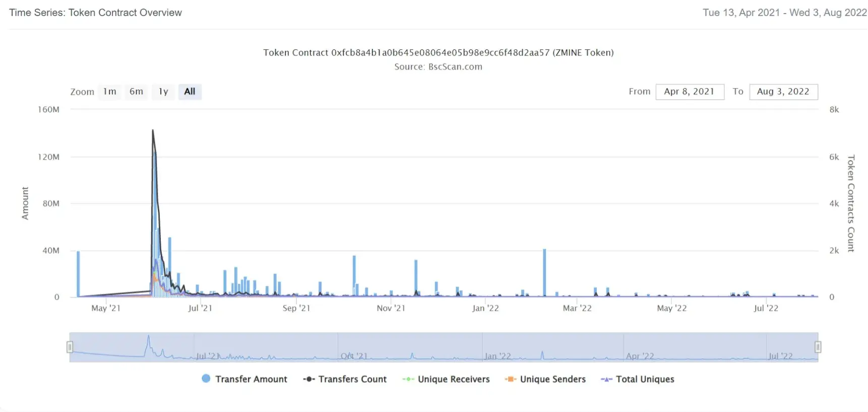Image resolution: width=868 pixels, height=412 pixels.
Task: Toggle Transfer Amount series in legend
Action: click(244, 379)
